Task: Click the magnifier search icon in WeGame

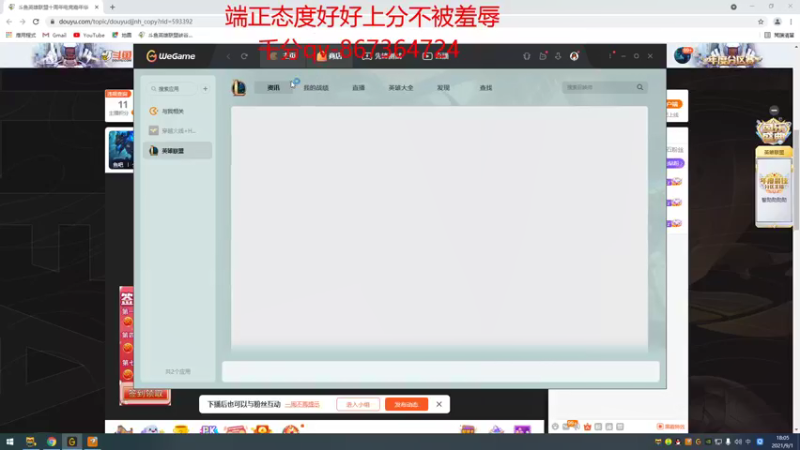Action: [640, 87]
